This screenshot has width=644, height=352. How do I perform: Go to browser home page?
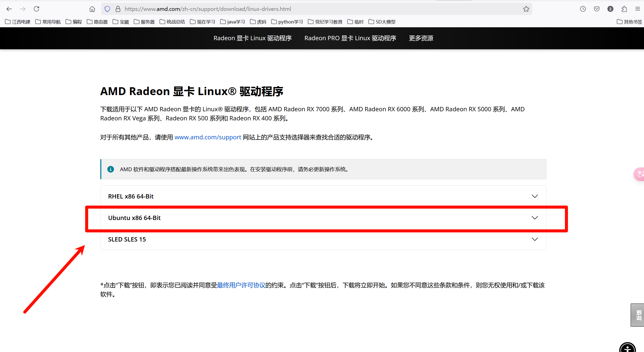coord(92,9)
